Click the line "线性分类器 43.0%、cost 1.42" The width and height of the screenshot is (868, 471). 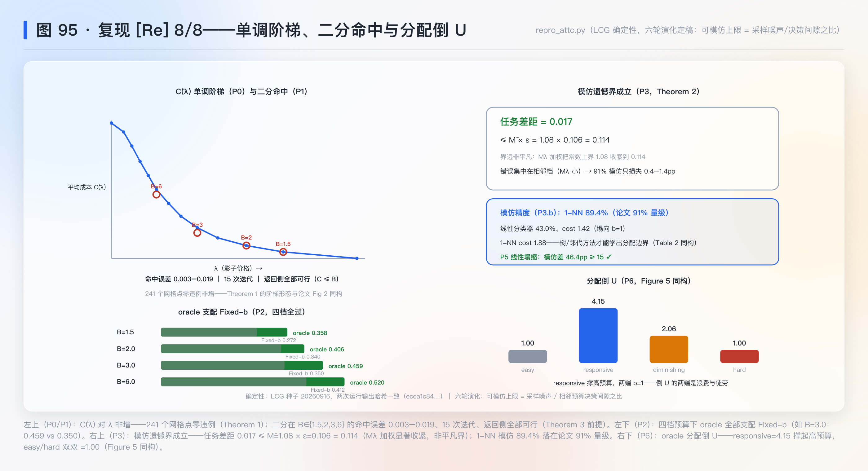pyautogui.click(x=545, y=228)
